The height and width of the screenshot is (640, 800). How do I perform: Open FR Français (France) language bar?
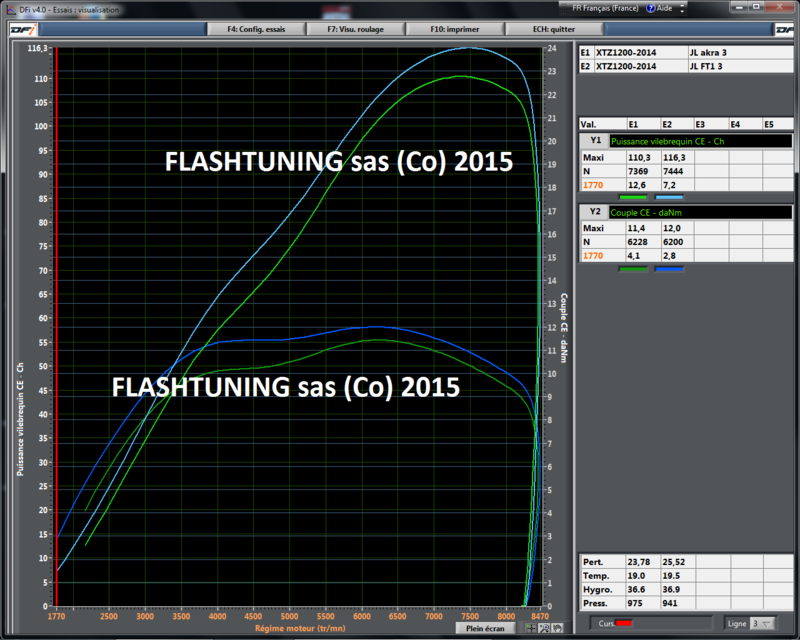(605, 8)
